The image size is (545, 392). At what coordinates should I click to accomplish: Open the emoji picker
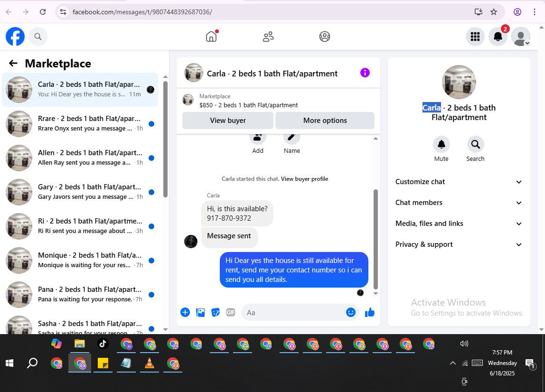coord(351,312)
